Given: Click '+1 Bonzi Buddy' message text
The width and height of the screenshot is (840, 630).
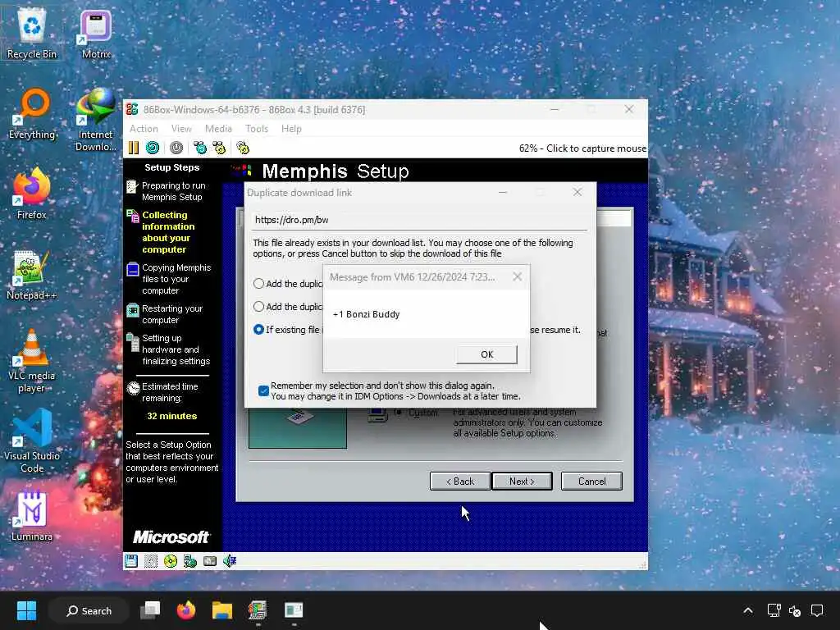Looking at the screenshot, I should (x=366, y=314).
